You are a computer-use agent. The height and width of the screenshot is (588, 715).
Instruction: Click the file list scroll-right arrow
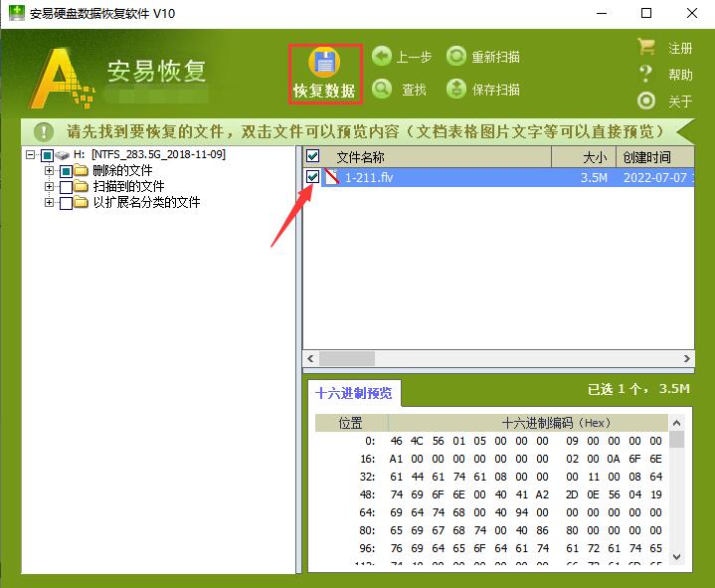(687, 358)
